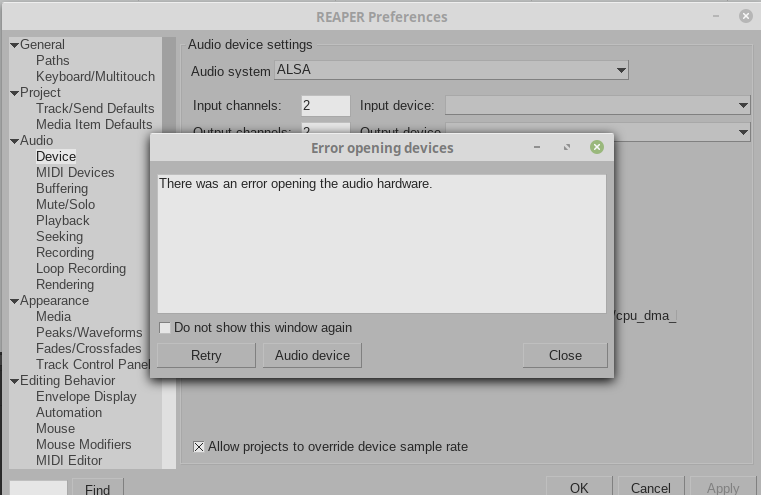The height and width of the screenshot is (495, 761).
Task: Select Paths in the preferences tree
Action: [52, 61]
